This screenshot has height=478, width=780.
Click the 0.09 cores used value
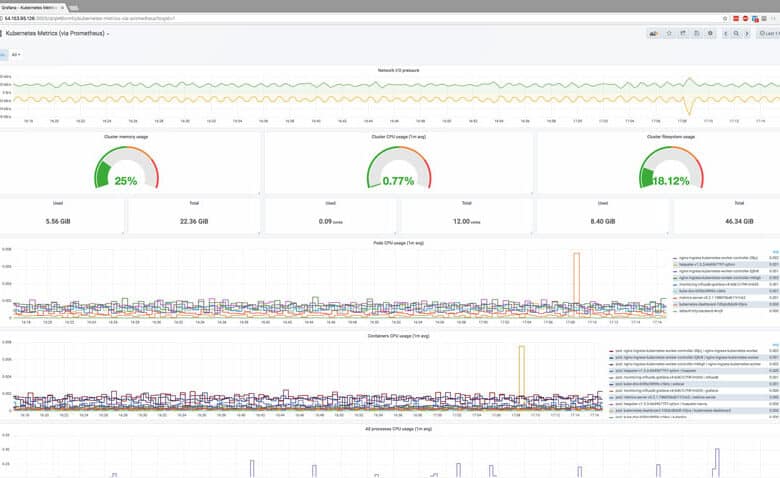click(330, 221)
